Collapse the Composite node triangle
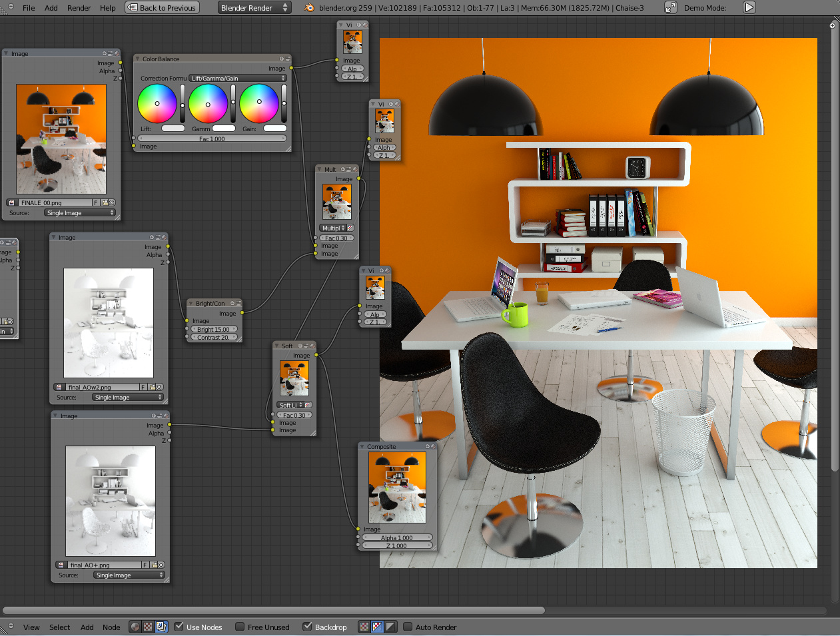The image size is (840, 636). coord(362,446)
